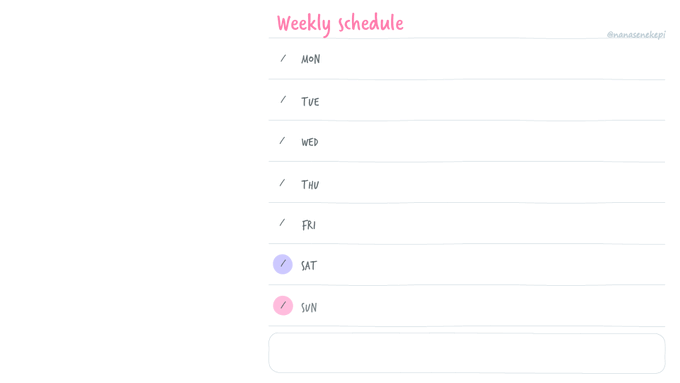Select the MON day label
Image resolution: width=680 pixels, height=383 pixels.
(x=311, y=59)
